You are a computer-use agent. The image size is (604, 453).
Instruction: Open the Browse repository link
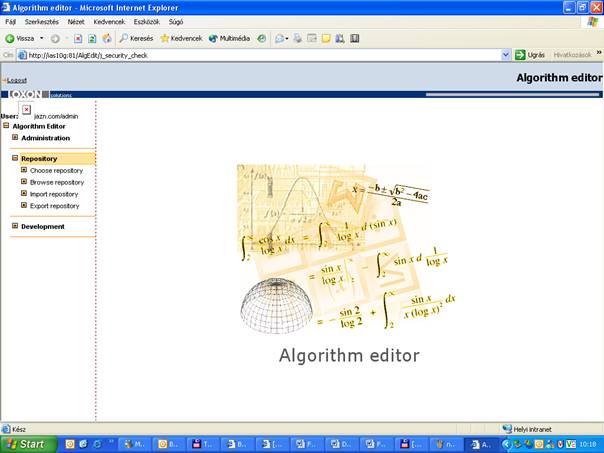pyautogui.click(x=57, y=183)
